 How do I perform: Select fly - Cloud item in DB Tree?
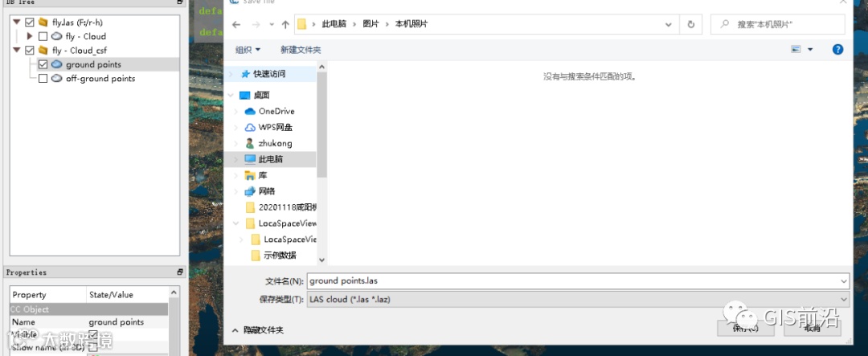pos(85,36)
